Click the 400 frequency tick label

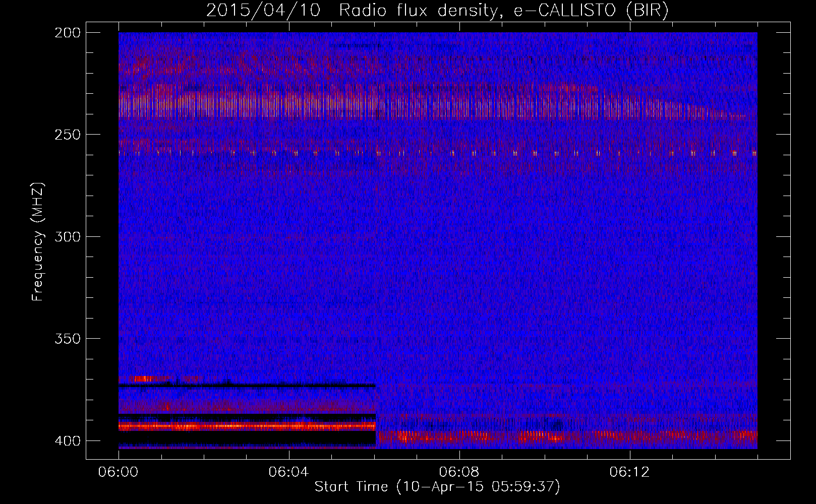click(67, 441)
